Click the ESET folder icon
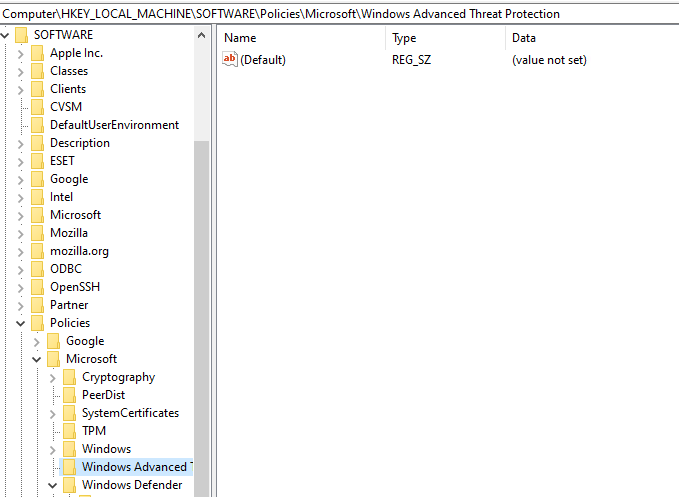This screenshot has height=497, width=679. (37, 161)
